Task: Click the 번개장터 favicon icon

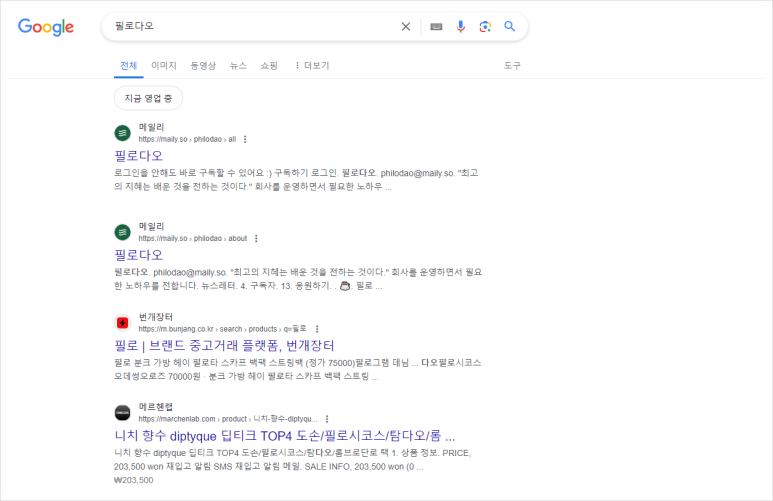Action: click(x=123, y=323)
